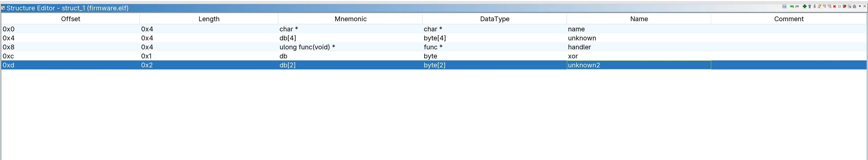This screenshot has height=160, width=868.
Task: Delete selected component with red X
Action: (x=835, y=6)
